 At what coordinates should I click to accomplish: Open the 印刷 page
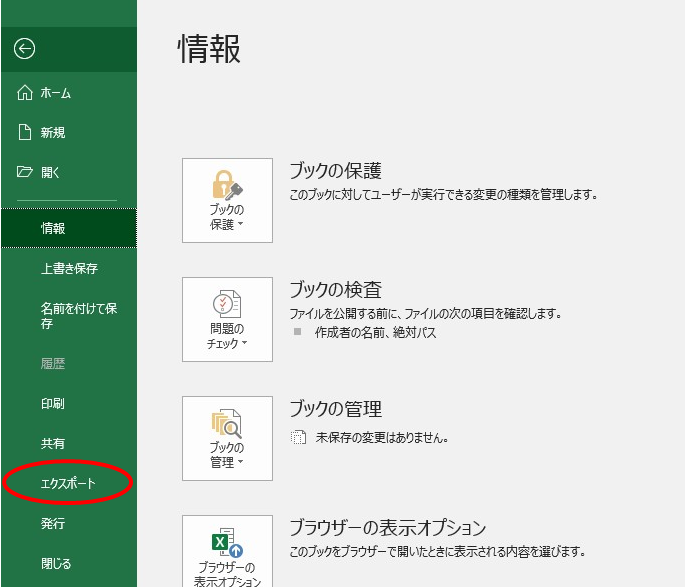point(69,403)
